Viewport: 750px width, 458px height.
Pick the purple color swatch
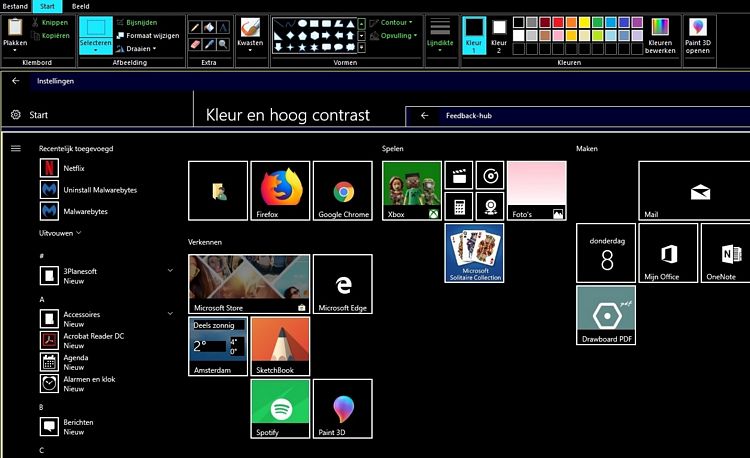point(637,22)
